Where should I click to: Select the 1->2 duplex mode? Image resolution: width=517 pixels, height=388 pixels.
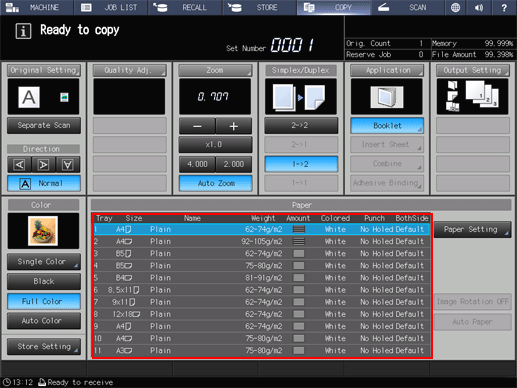click(301, 164)
